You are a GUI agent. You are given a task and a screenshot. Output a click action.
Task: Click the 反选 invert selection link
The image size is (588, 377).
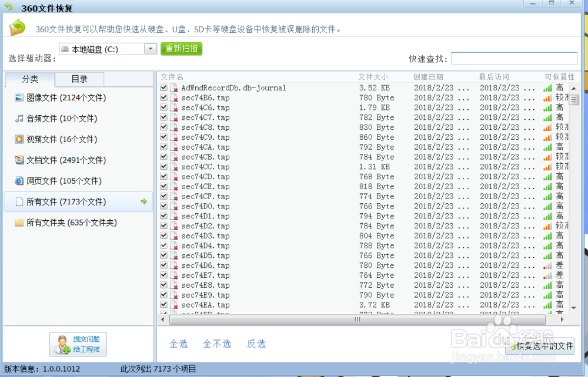pos(256,344)
